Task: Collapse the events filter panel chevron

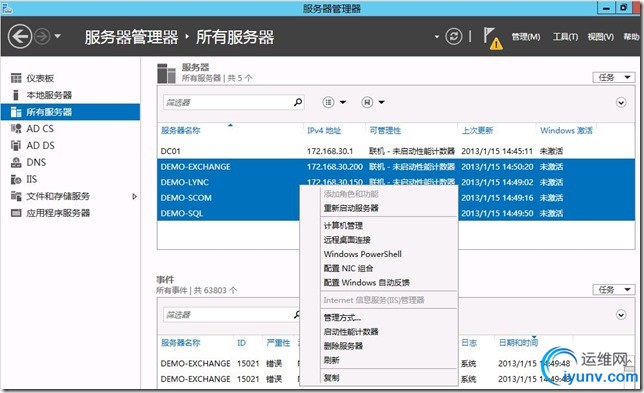Action: pyautogui.click(x=621, y=315)
